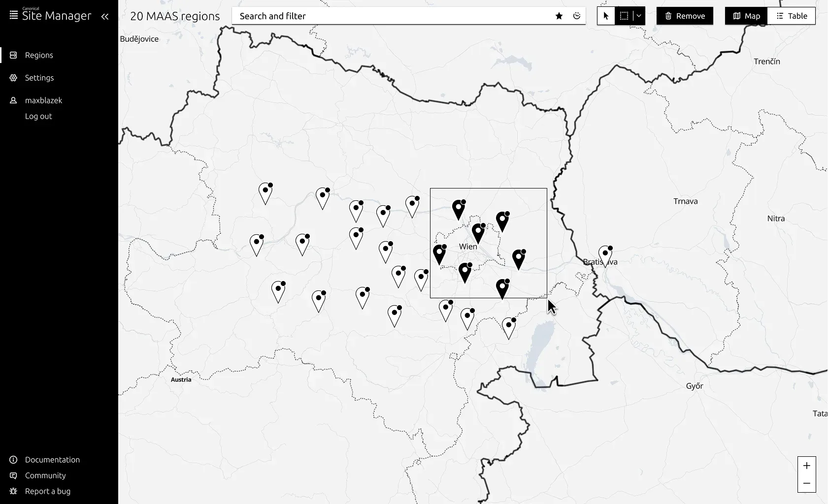This screenshot has height=504, width=829.
Task: Zoom in using the plus control
Action: [x=807, y=465]
